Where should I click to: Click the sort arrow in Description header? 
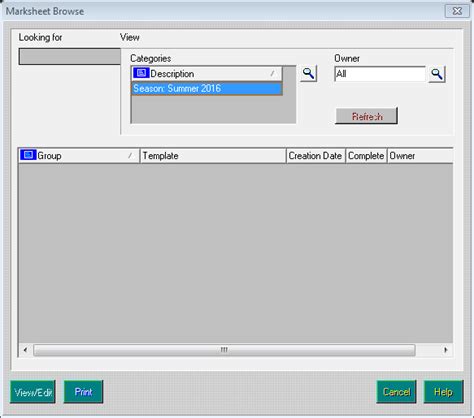(272, 73)
